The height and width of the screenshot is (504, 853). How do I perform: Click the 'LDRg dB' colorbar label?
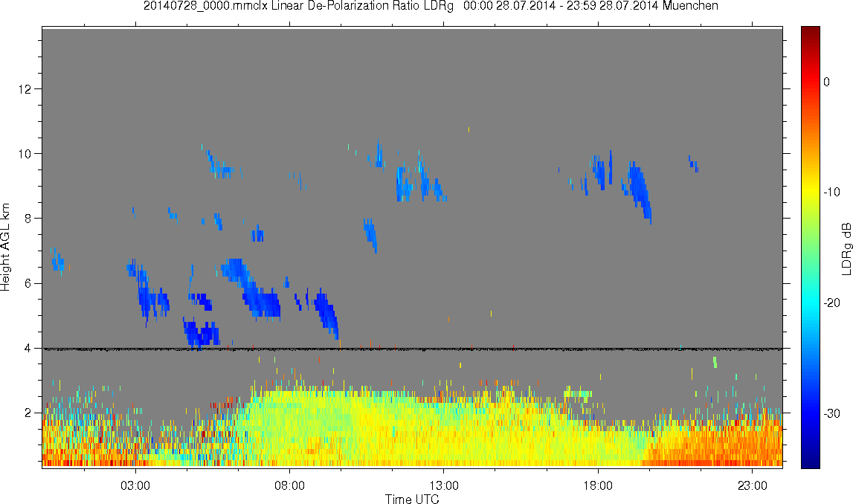[846, 248]
